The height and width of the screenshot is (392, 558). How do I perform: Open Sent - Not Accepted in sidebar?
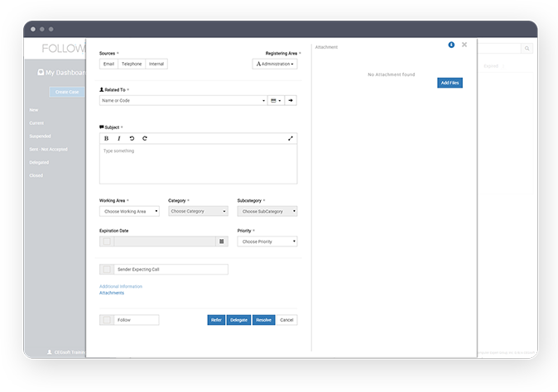coord(48,149)
